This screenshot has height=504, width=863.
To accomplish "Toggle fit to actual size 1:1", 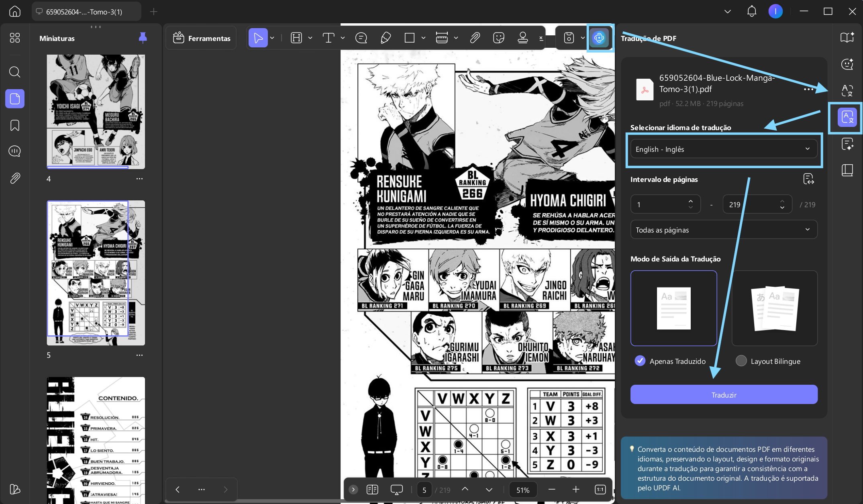I will coord(600,489).
